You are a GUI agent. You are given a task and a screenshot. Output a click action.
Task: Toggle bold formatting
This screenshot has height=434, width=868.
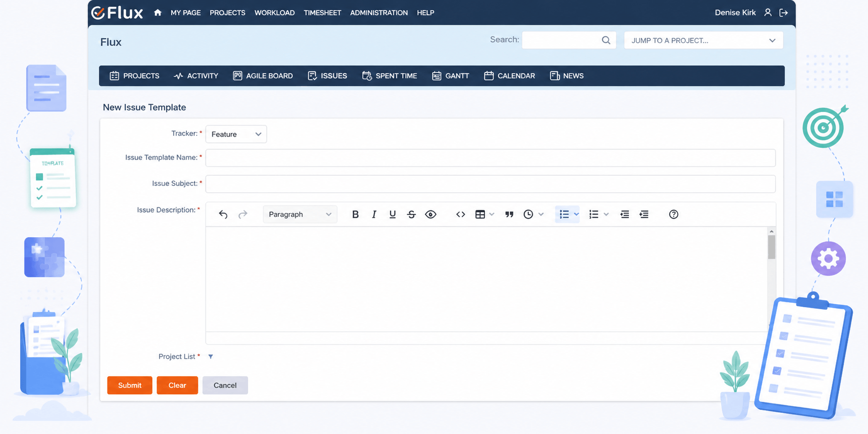[355, 214]
